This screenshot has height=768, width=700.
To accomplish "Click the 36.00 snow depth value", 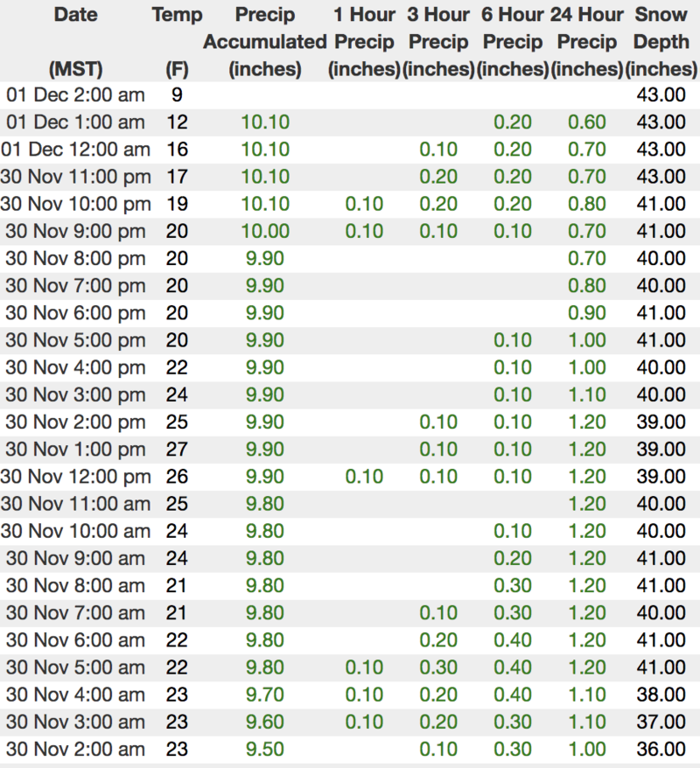I will pos(661,750).
